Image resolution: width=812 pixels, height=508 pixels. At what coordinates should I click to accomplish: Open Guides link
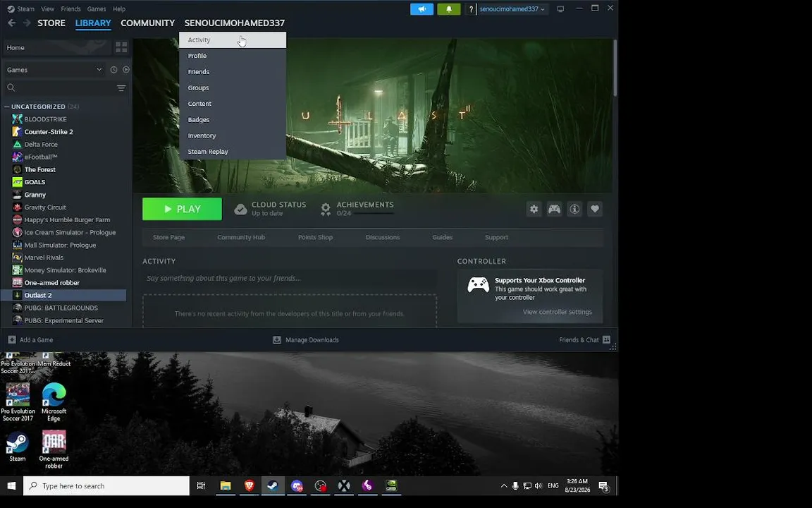[x=442, y=237]
